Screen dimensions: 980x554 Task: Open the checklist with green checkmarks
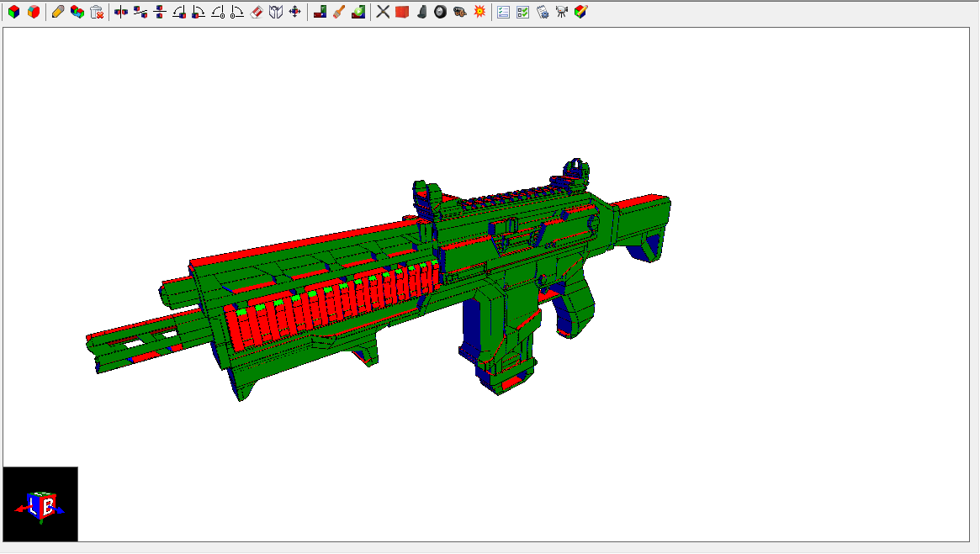click(x=522, y=12)
